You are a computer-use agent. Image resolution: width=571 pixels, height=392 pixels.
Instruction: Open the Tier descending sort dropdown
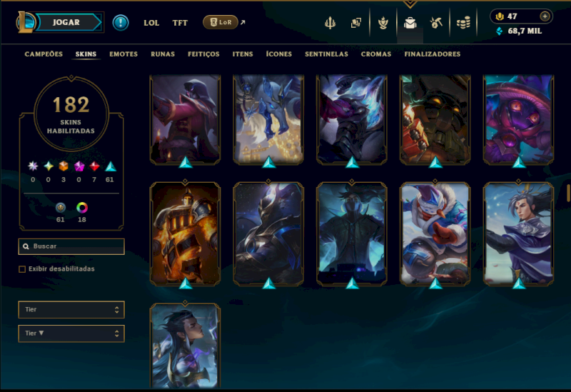[71, 333]
